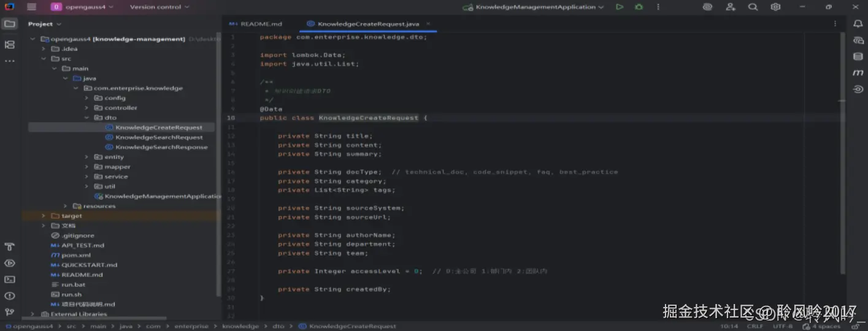Screen dimensions: 868x331
Task: Open the Structure tool window icon
Action: (x=9, y=45)
